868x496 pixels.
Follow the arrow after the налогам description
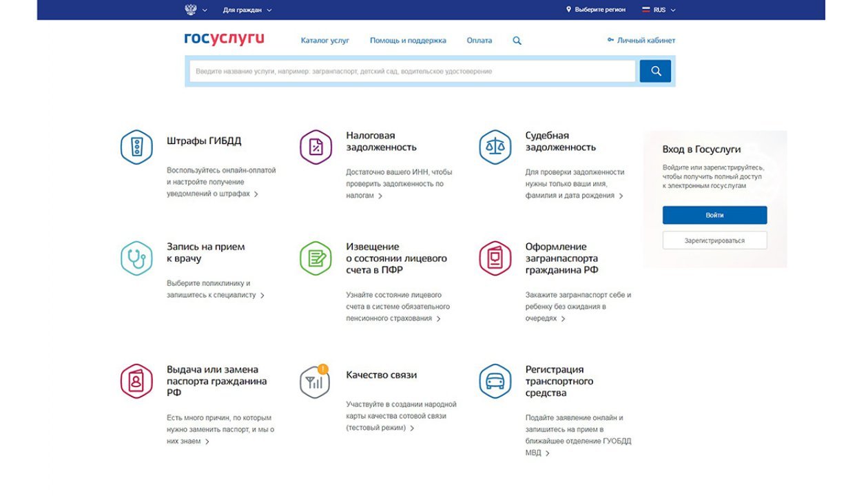click(x=380, y=196)
